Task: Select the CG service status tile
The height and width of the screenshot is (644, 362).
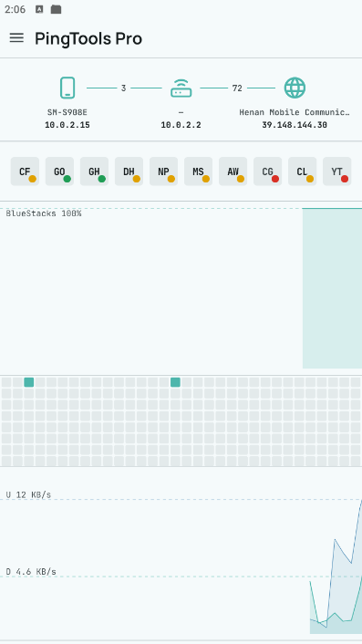Action: [x=267, y=171]
